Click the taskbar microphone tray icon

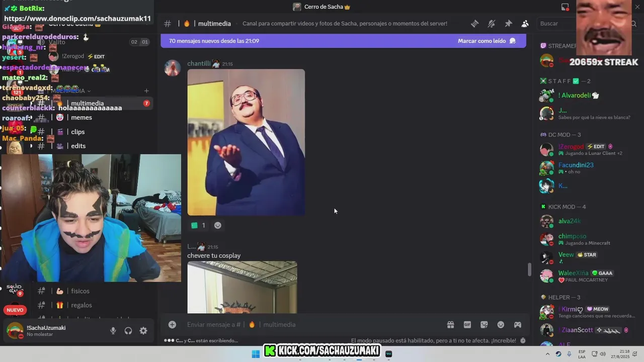tap(569, 354)
